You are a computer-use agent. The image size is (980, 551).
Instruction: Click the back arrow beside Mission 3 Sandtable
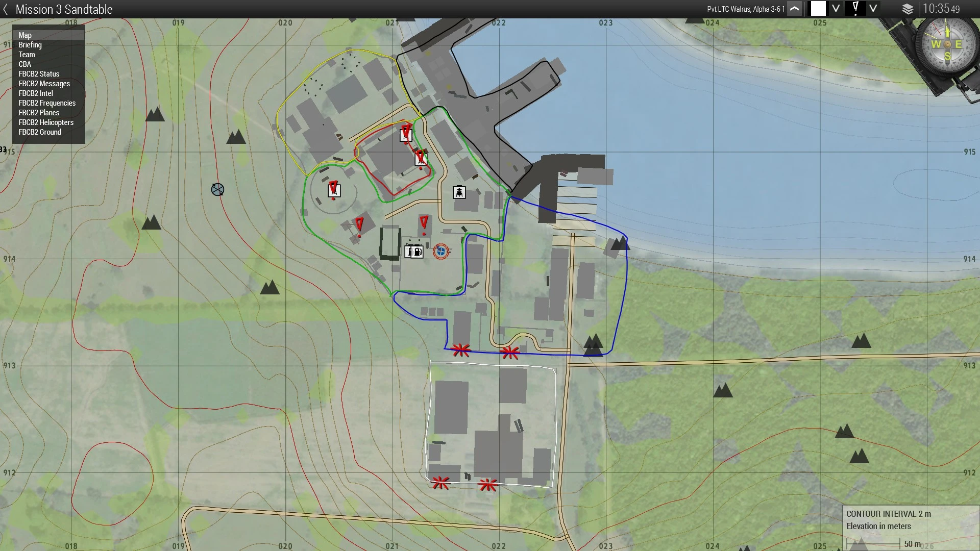(6, 9)
